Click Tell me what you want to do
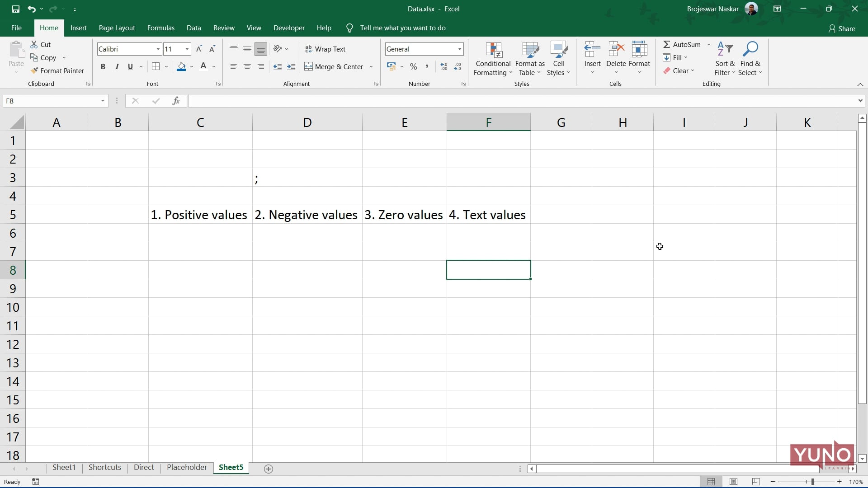Screen dimensions: 868x488 pyautogui.click(x=402, y=28)
